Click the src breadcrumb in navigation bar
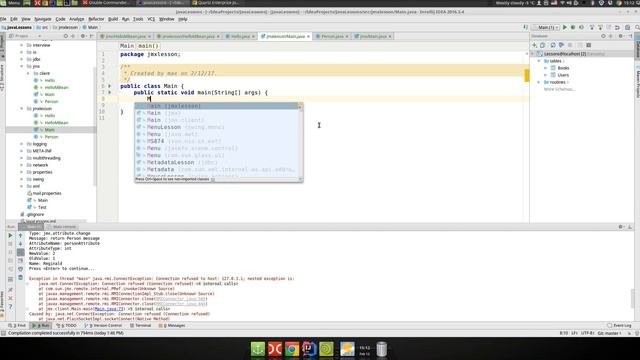The image size is (640, 360). point(44,27)
